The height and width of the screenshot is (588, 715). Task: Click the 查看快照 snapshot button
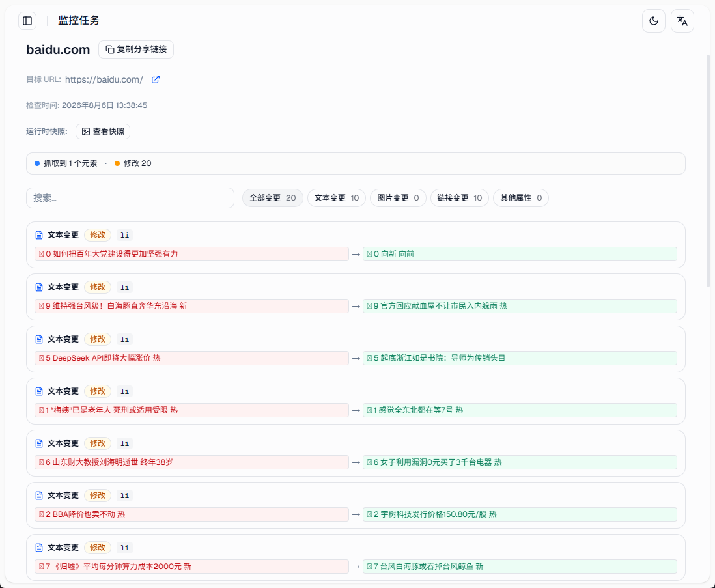pos(103,132)
